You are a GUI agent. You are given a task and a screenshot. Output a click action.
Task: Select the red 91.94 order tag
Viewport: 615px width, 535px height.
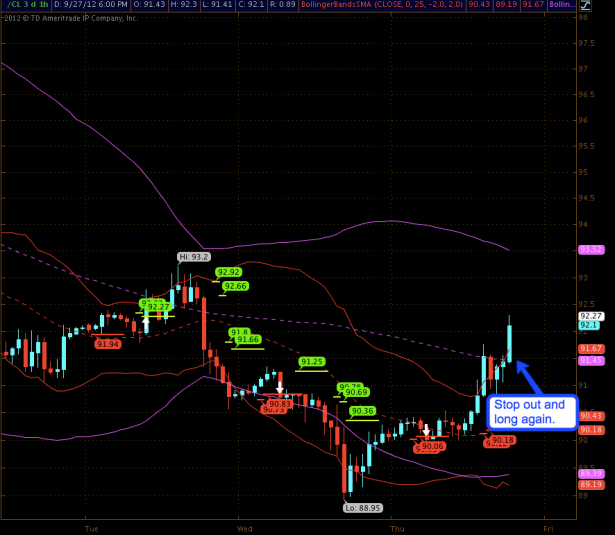coord(108,344)
